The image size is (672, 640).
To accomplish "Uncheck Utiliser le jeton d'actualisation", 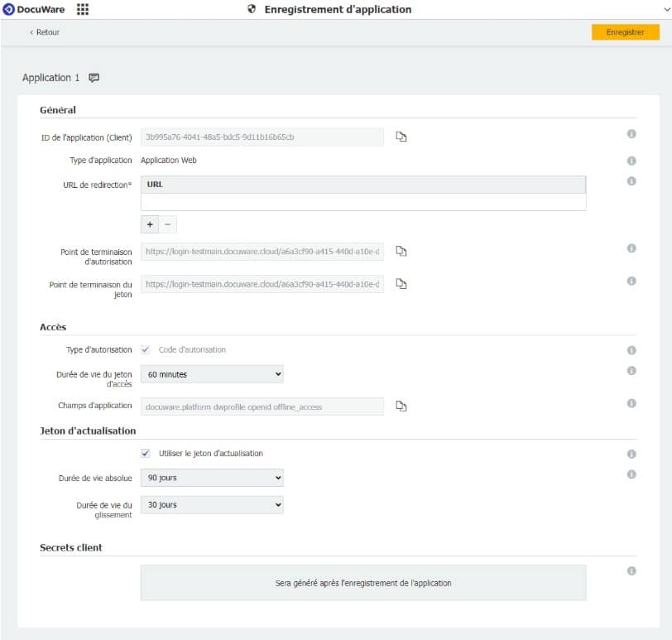I will coord(146,453).
